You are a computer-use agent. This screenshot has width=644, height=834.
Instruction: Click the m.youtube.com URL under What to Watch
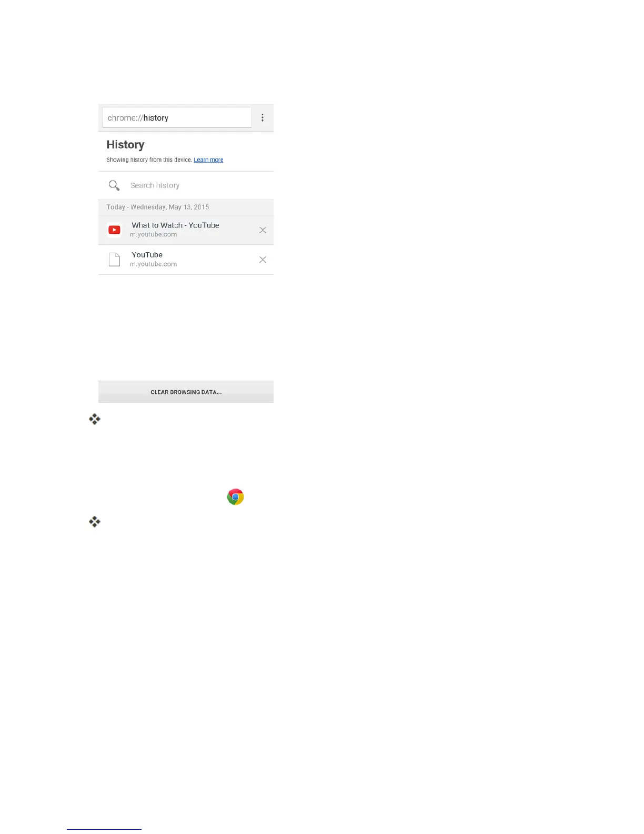[x=153, y=235]
